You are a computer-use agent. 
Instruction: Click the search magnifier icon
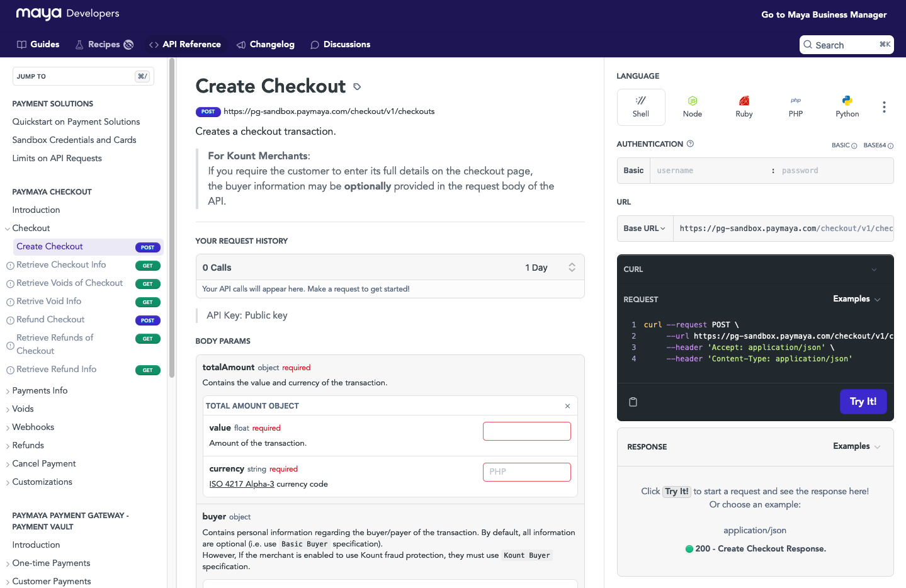click(808, 45)
